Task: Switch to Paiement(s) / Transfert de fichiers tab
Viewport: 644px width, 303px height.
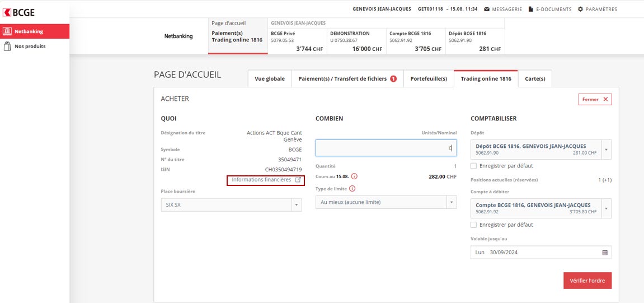Action: pyautogui.click(x=347, y=79)
